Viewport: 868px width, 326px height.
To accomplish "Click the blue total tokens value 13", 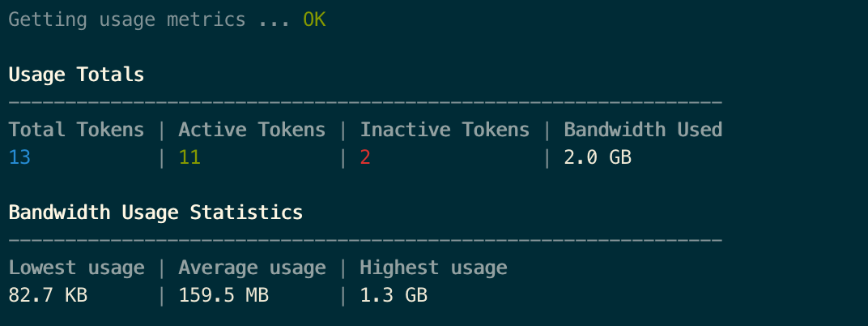I will pos(19,158).
